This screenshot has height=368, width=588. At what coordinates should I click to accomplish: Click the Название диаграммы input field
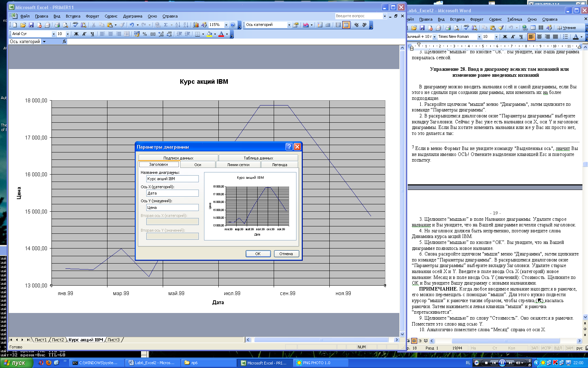click(173, 179)
